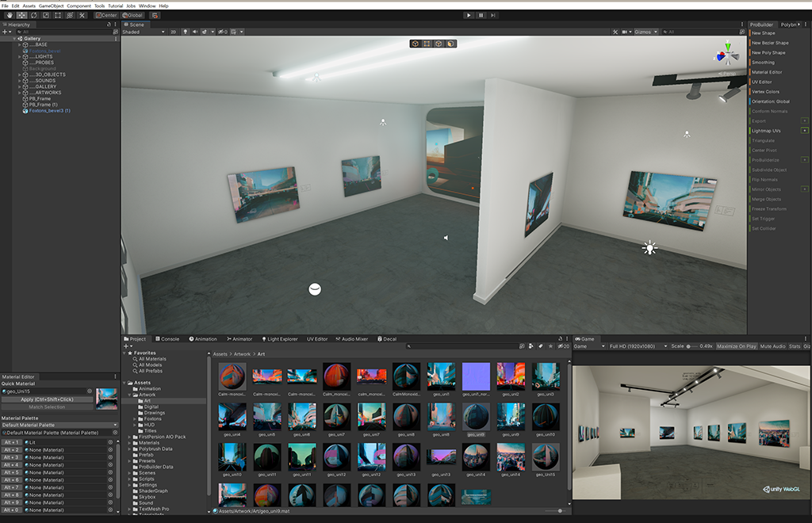Click the directional light sun gizmo in scene
This screenshot has width=812, height=523.
click(649, 248)
